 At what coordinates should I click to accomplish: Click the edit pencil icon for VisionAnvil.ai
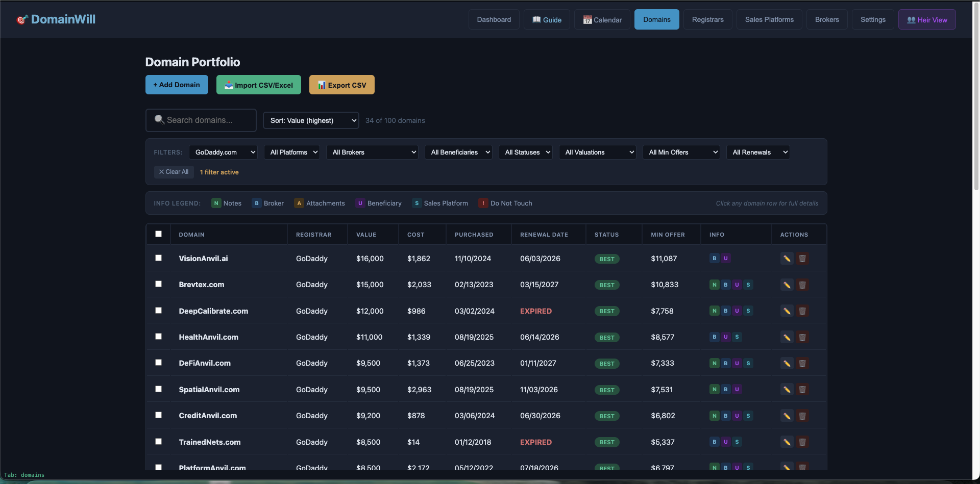786,259
